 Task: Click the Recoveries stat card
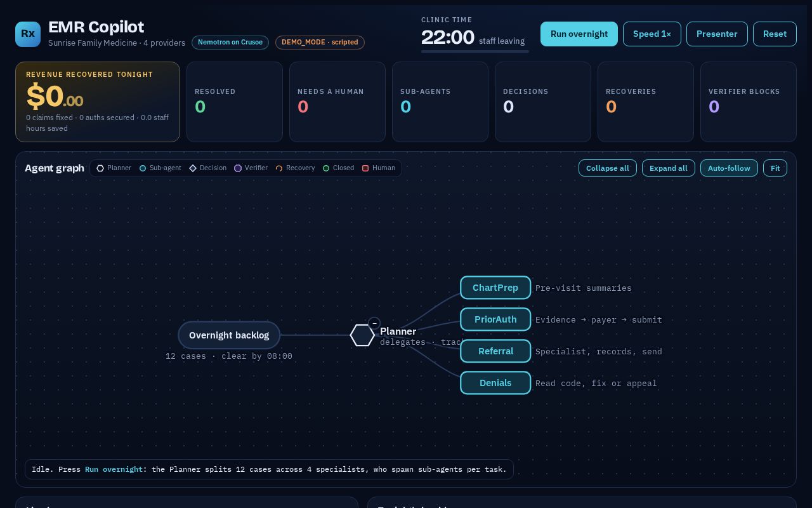(x=646, y=102)
